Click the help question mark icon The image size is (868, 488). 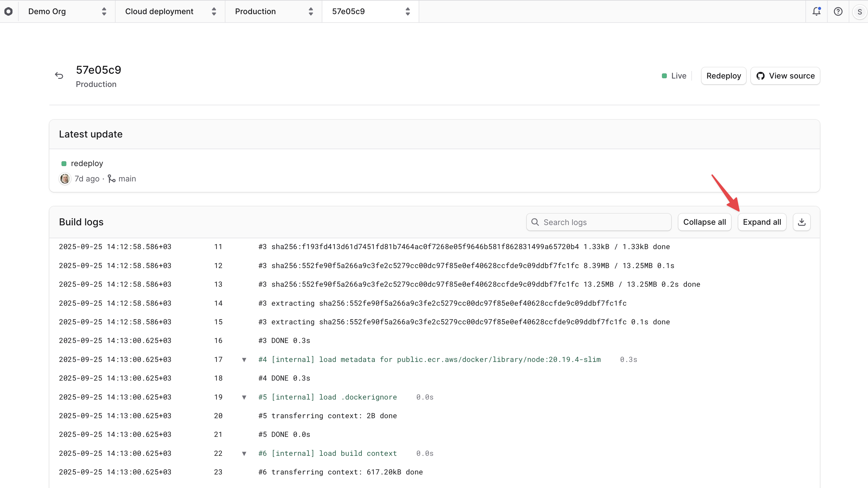(x=838, y=11)
